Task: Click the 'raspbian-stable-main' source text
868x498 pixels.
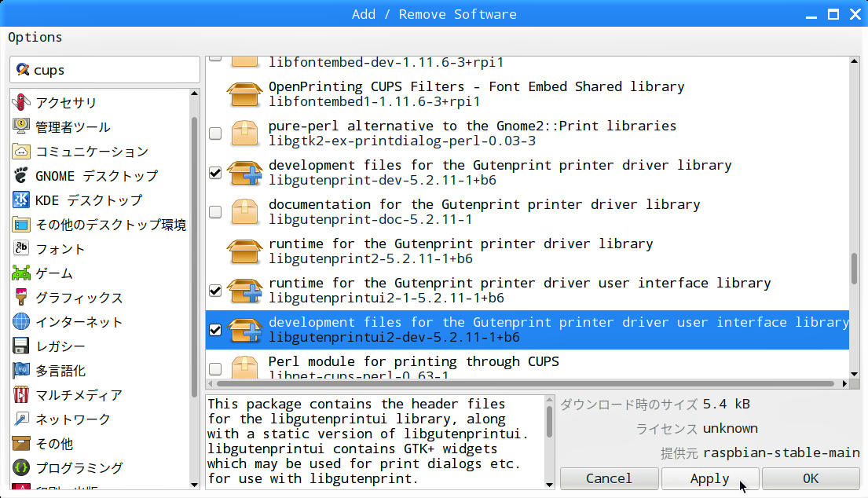Action: (x=781, y=453)
